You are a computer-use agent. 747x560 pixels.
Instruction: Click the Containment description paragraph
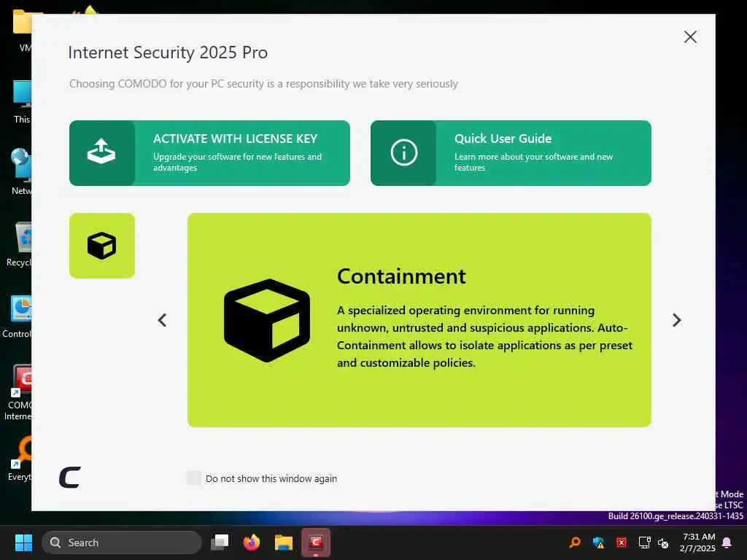coord(484,337)
